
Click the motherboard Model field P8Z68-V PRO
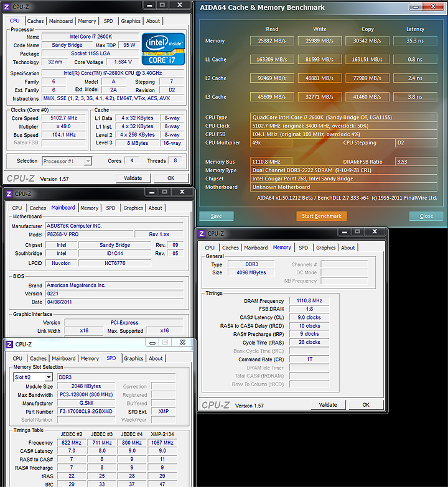click(x=90, y=234)
